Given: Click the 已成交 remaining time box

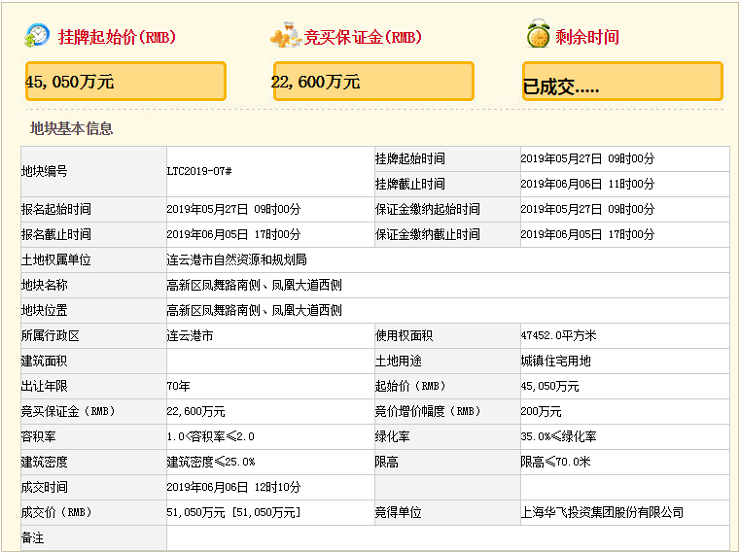Looking at the screenshot, I should coord(621,81).
